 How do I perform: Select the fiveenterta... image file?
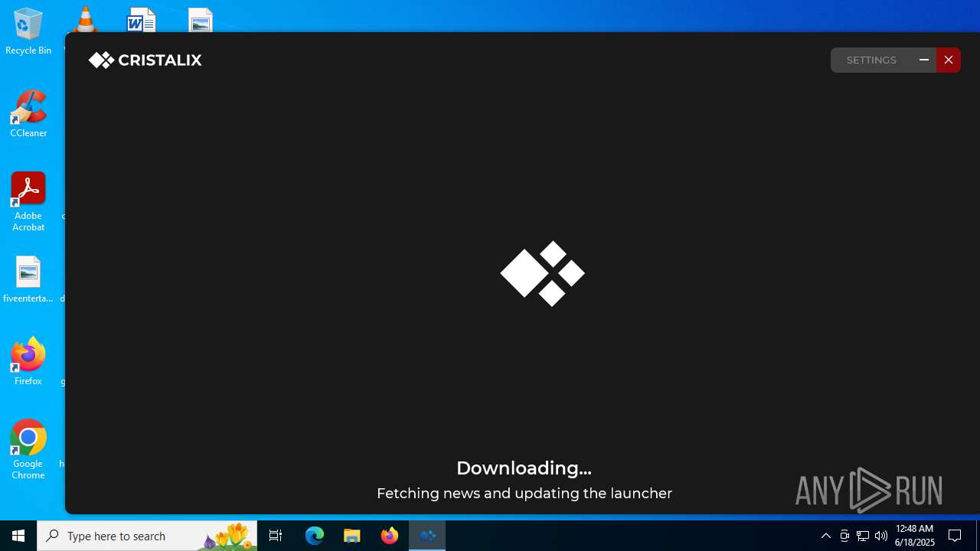pos(28,279)
